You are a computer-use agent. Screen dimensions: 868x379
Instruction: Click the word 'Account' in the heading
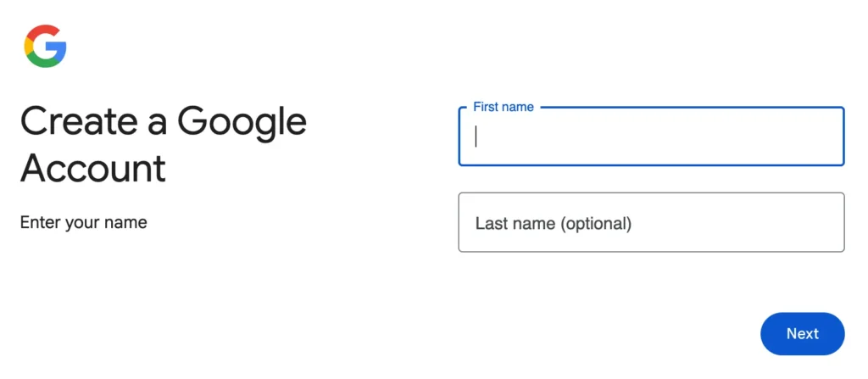tap(93, 168)
